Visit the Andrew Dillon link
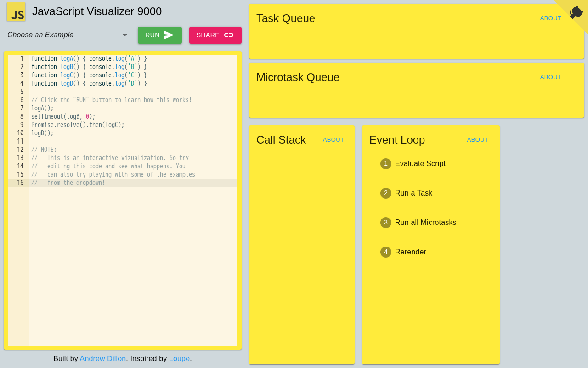This screenshot has height=368, width=588. pos(102,358)
